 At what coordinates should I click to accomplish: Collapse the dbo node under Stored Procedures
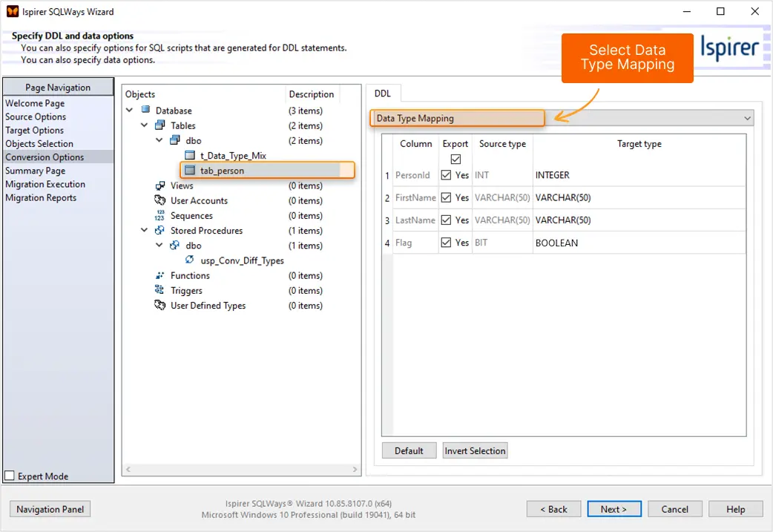pos(159,245)
